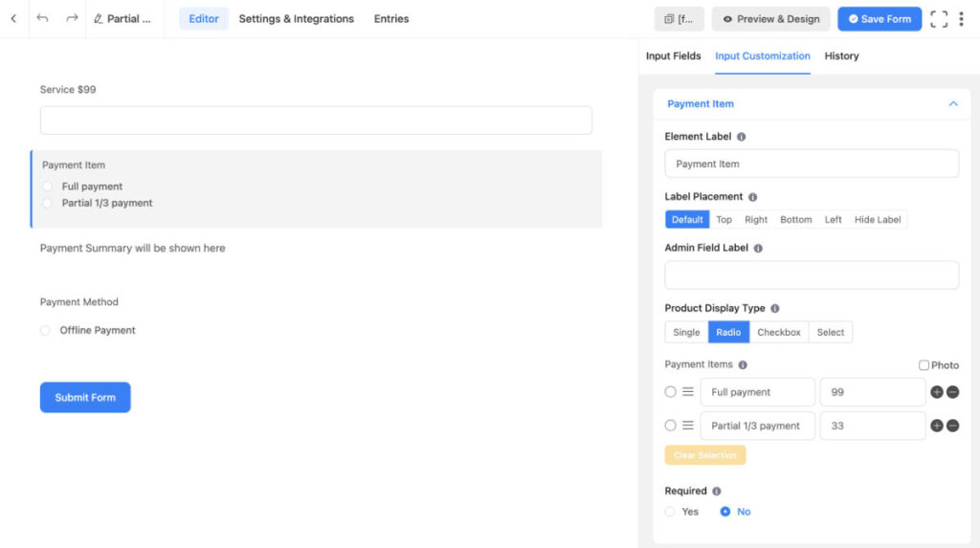
Task: Switch to Input Fields tab
Action: (x=673, y=56)
